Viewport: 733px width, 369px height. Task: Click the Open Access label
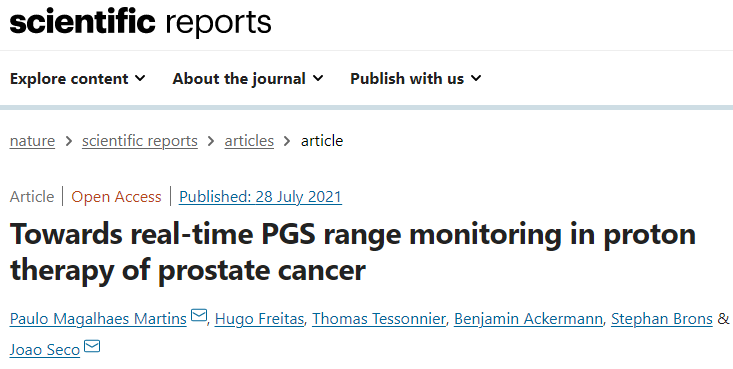tap(116, 196)
